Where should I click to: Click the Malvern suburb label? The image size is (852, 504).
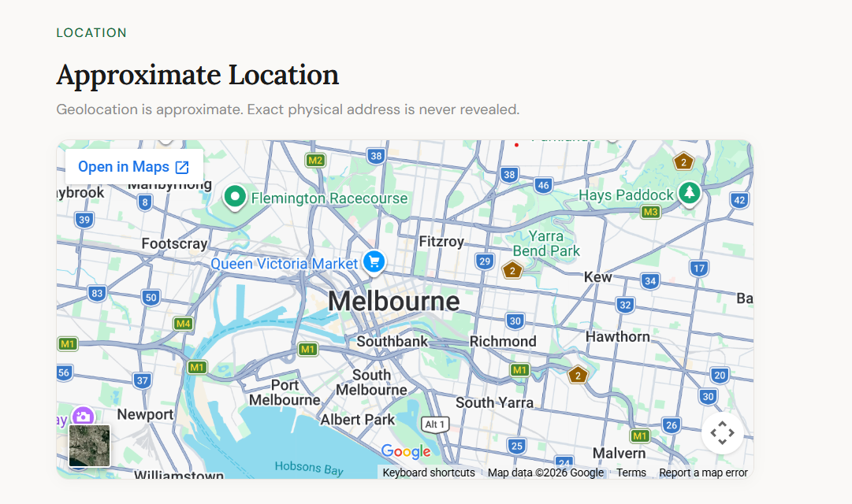point(619,454)
